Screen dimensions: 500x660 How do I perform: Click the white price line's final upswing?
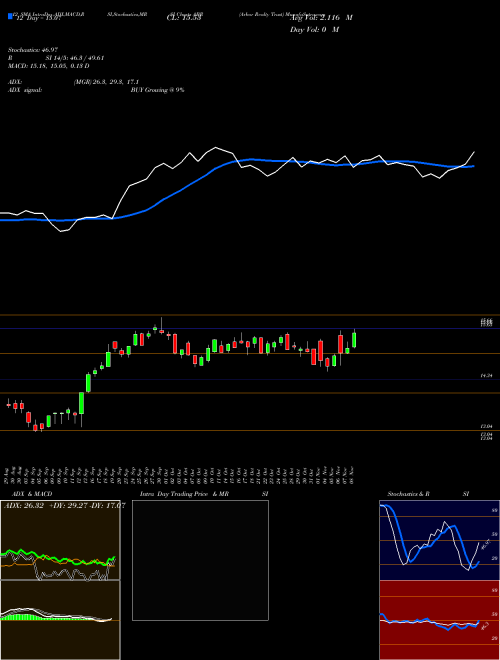click(470, 158)
